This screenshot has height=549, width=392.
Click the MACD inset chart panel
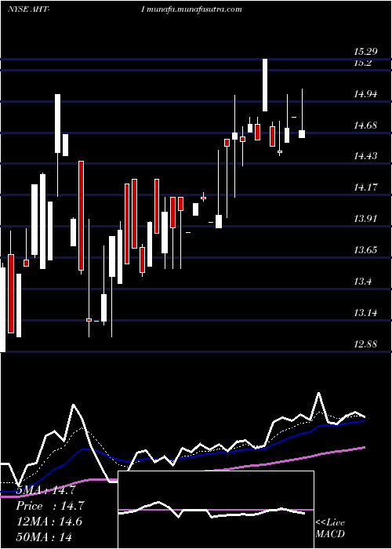point(216,510)
